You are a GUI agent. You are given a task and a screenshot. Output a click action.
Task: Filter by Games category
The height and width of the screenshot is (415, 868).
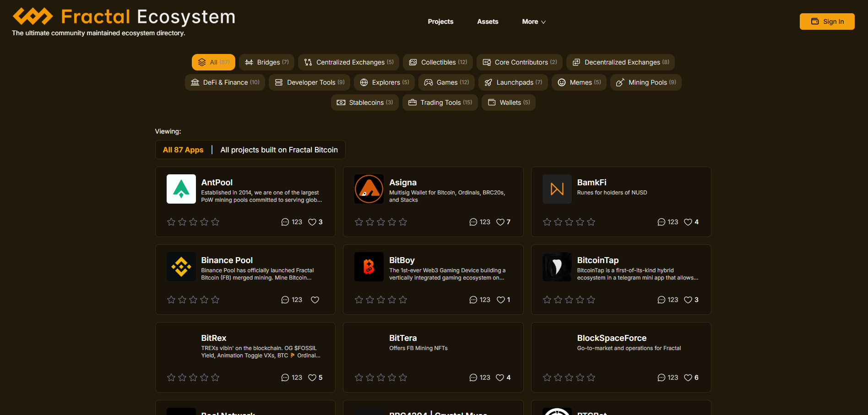pyautogui.click(x=446, y=82)
